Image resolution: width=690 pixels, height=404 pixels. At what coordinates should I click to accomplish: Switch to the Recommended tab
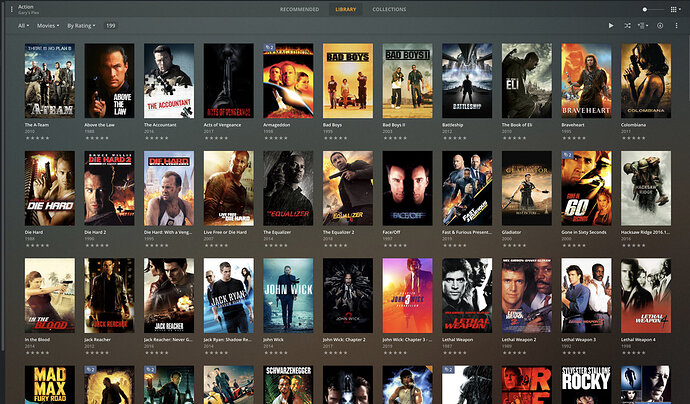(299, 9)
